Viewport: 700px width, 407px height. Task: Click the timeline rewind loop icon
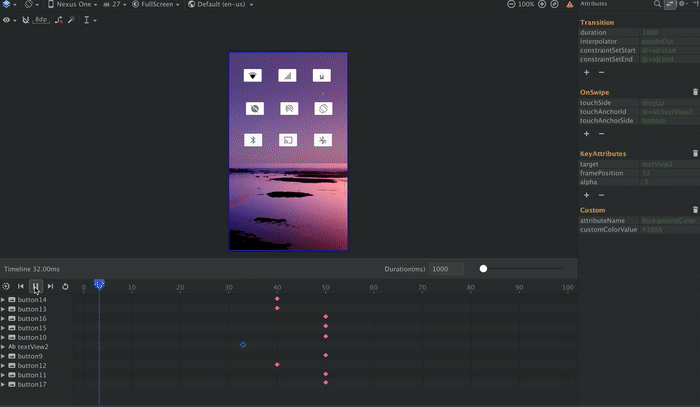(65, 287)
